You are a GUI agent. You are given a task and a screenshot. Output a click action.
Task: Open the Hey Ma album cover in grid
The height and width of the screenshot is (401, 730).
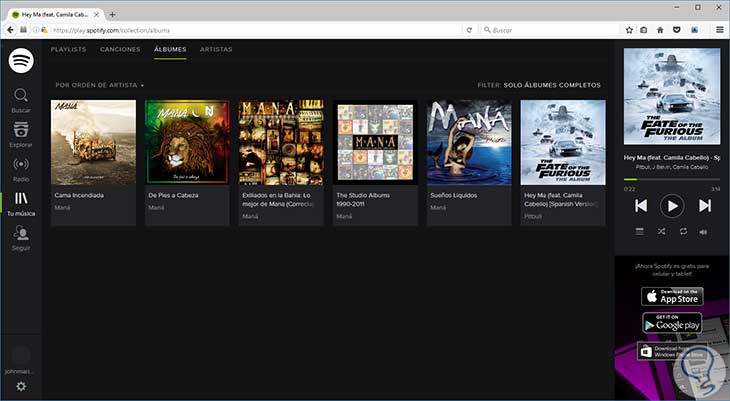pos(563,143)
